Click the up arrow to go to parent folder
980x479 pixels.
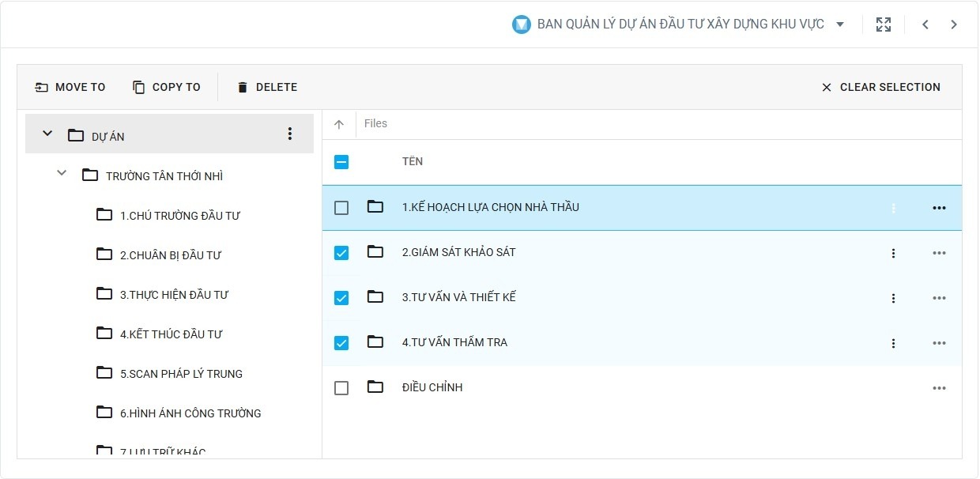click(x=339, y=123)
